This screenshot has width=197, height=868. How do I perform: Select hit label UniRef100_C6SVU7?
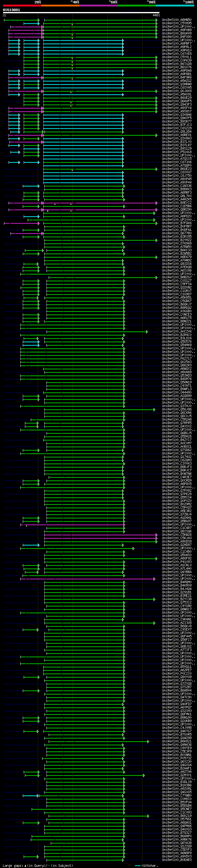177,172
